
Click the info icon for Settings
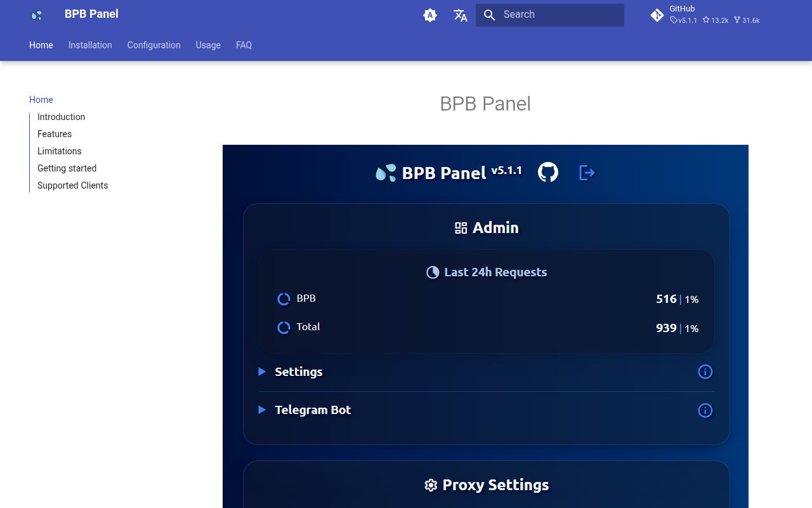(705, 372)
